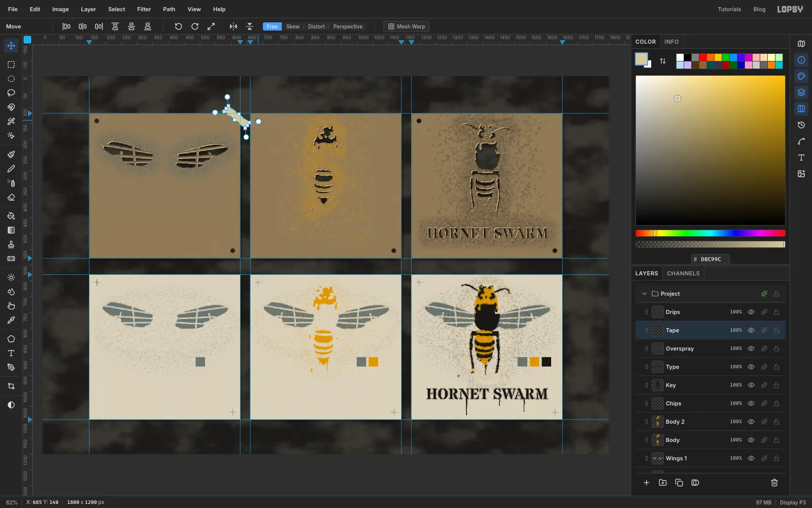
Task: Select the crop tool
Action: (x=11, y=386)
